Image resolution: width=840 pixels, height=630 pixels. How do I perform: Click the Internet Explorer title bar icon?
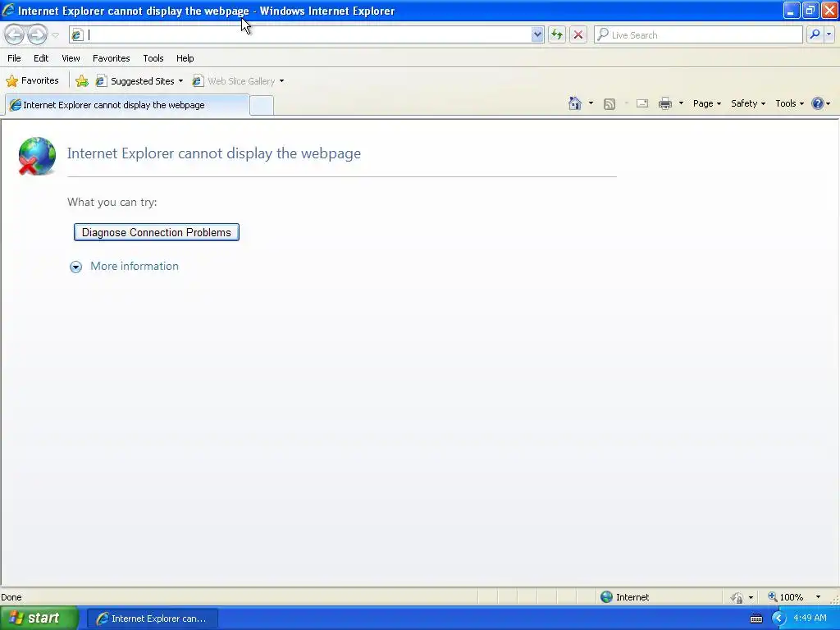(8, 10)
